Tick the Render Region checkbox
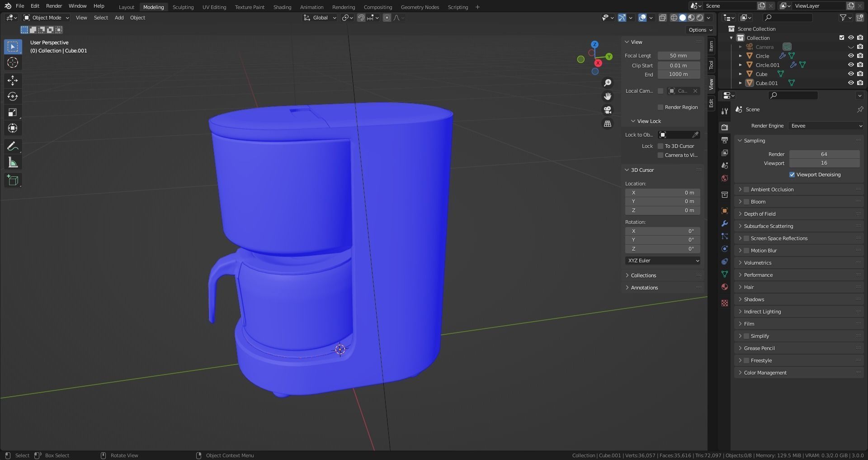This screenshot has width=868, height=460. pyautogui.click(x=660, y=107)
